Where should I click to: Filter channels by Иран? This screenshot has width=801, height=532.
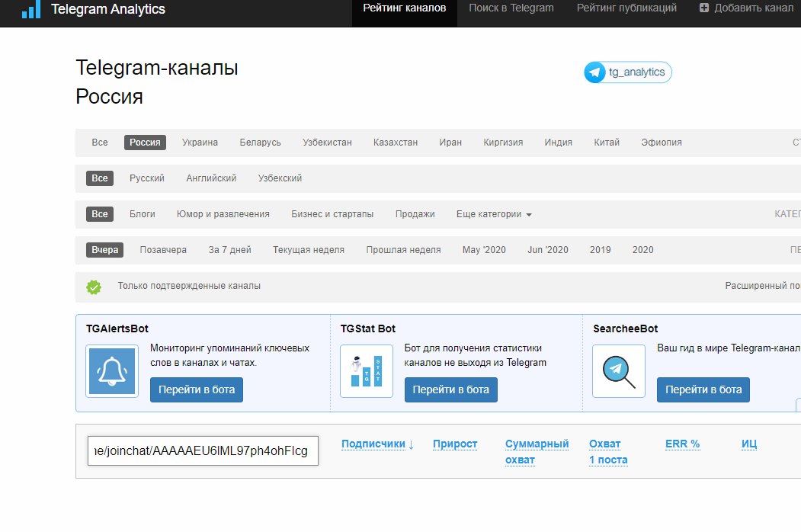[x=450, y=143]
